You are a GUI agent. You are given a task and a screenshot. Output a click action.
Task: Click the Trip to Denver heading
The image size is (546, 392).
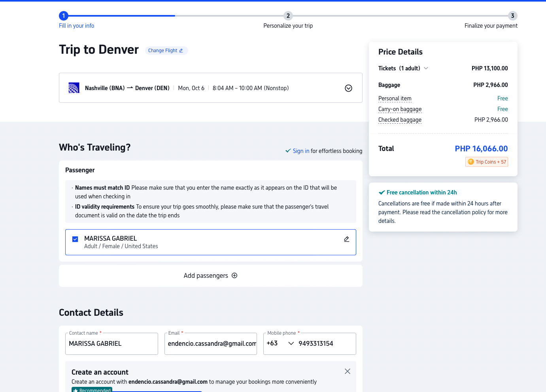pyautogui.click(x=99, y=50)
